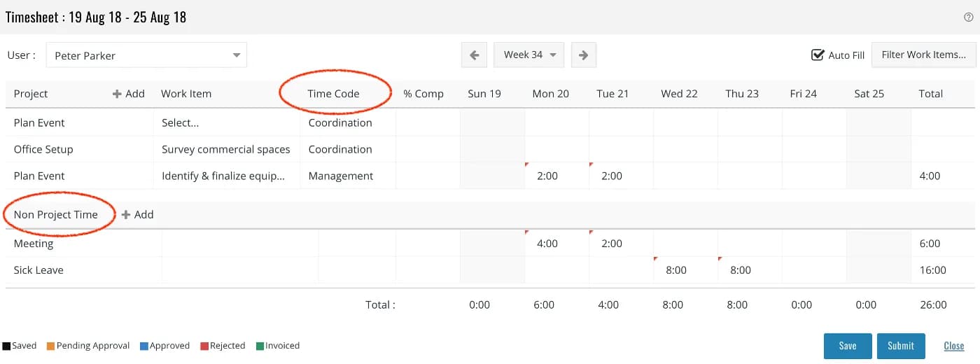This screenshot has height=364, width=980.
Task: Click the orange Pending Approval legend swatch
Action: point(50,346)
